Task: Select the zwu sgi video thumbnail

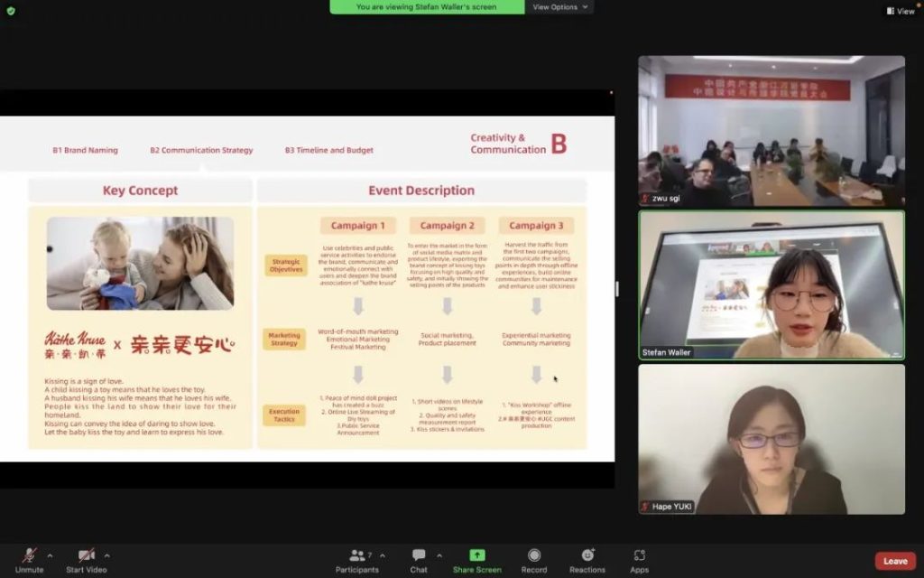Action: tap(771, 131)
